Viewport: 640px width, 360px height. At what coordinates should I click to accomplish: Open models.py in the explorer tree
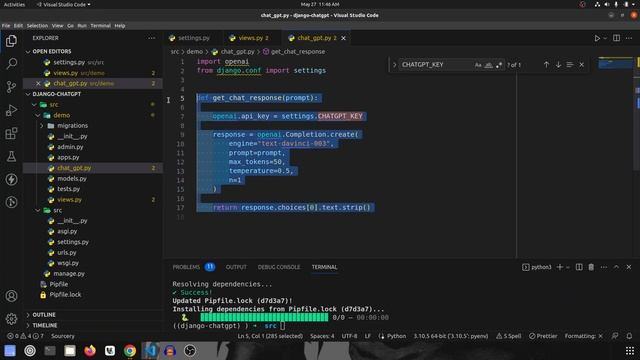[x=72, y=178]
